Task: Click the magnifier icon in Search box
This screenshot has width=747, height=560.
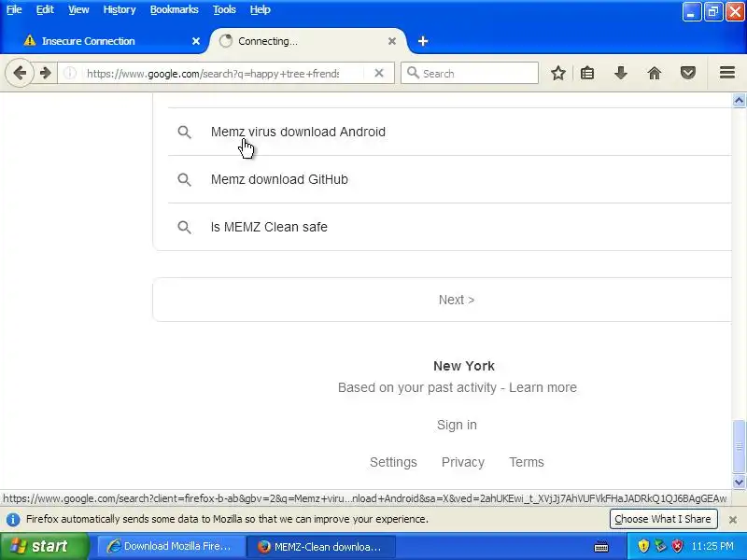Action: [x=413, y=73]
